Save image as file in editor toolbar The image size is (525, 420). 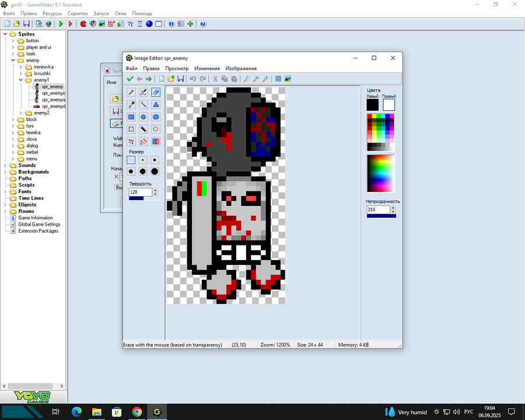[180, 79]
